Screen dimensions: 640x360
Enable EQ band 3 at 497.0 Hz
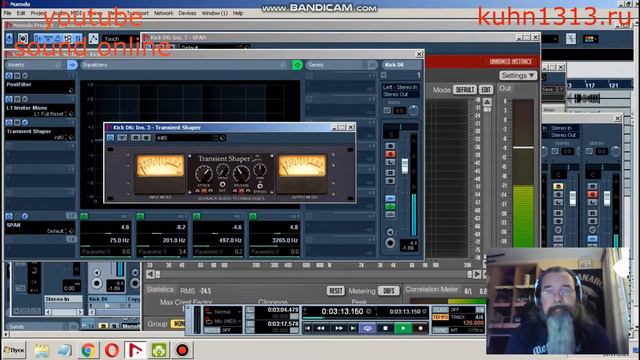tap(197, 216)
